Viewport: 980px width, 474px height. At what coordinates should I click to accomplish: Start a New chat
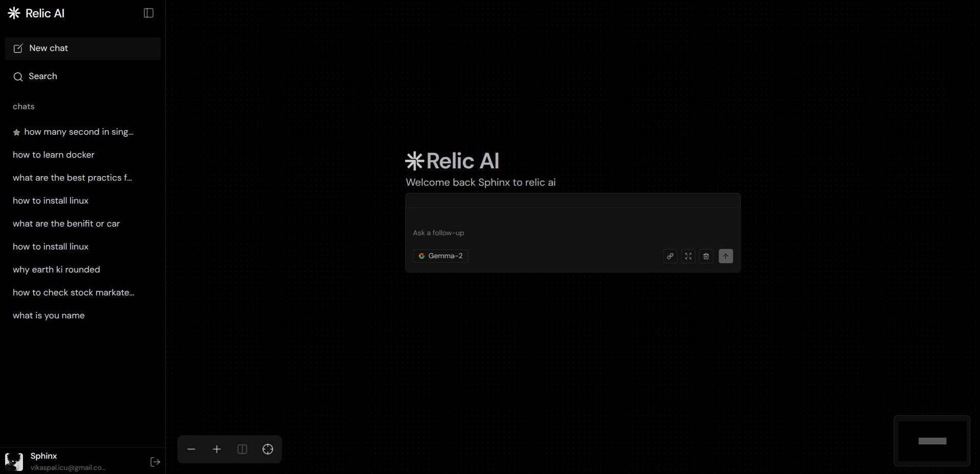pos(83,48)
